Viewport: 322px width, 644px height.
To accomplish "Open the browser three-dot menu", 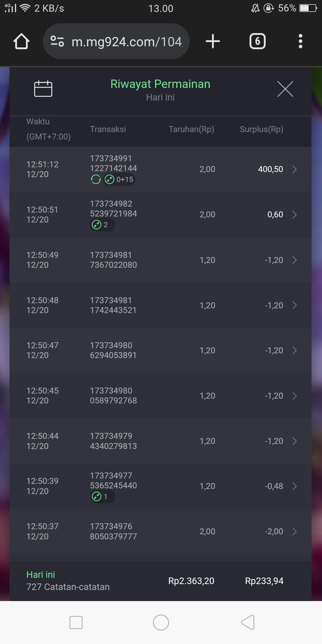I will 300,41.
